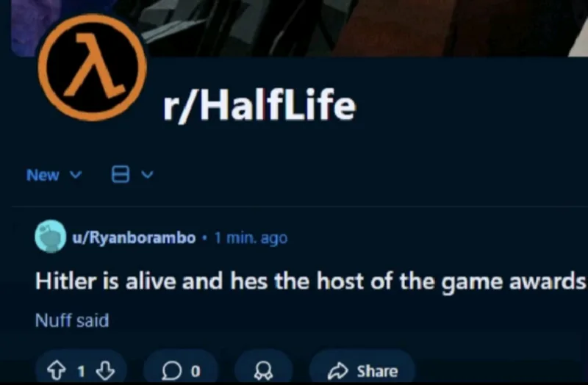
Task: Click the curved share arrow icon
Action: (338, 371)
